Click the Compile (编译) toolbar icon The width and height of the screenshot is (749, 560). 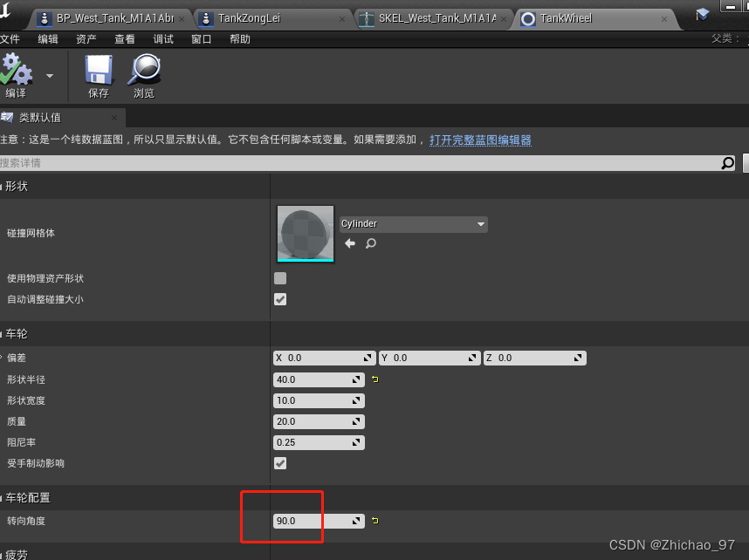pyautogui.click(x=17, y=75)
